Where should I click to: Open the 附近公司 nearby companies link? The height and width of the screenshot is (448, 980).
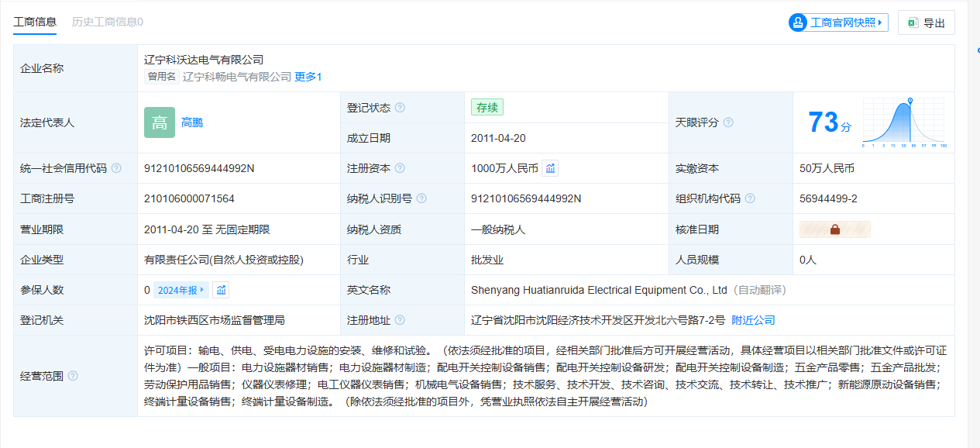753,320
